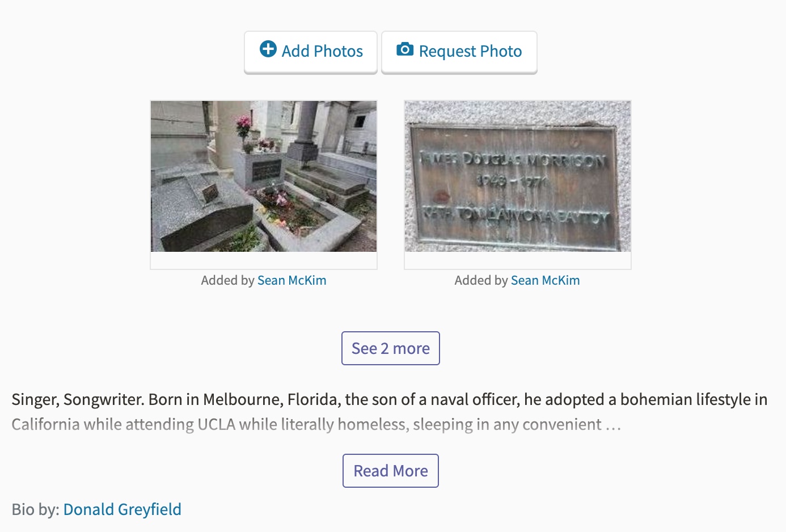Open the James Douglas Morrison plaque photo
The height and width of the screenshot is (532, 786).
click(517, 176)
